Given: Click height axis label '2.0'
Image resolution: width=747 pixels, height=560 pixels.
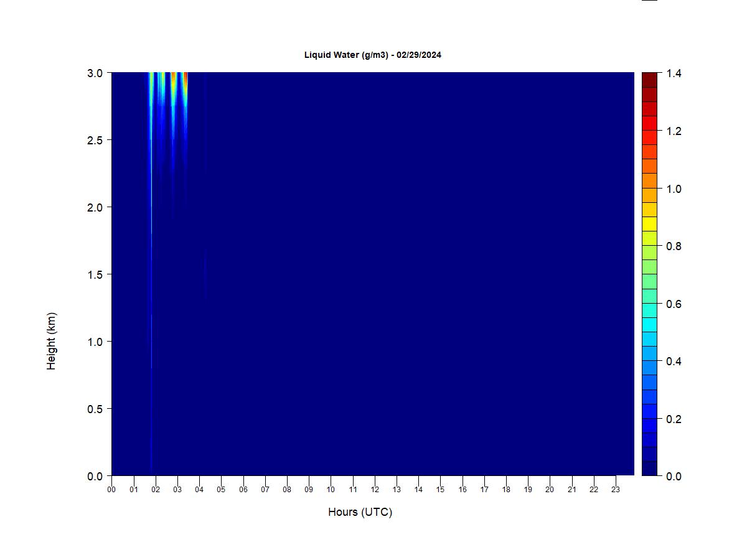Looking at the screenshot, I should pyautogui.click(x=95, y=207).
